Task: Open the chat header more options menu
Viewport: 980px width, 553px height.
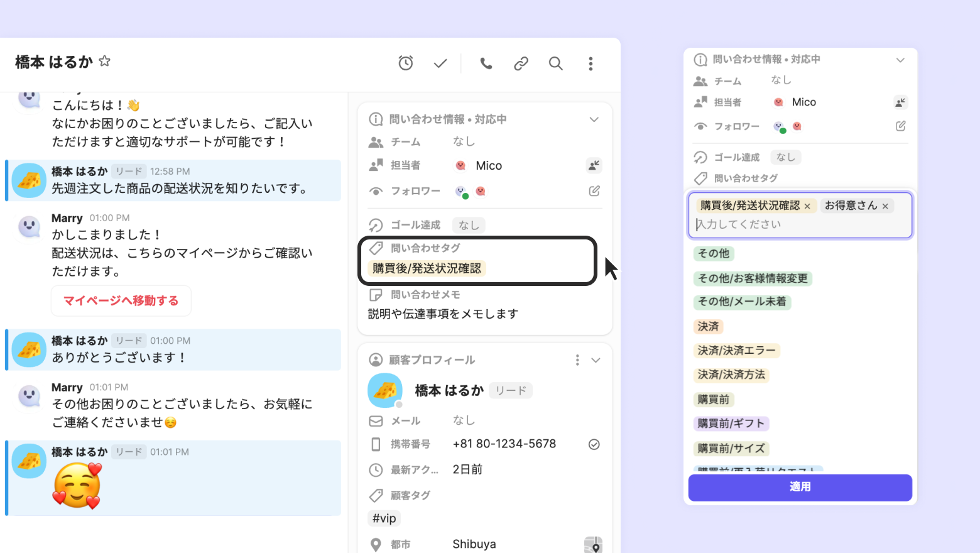Action: tap(591, 63)
